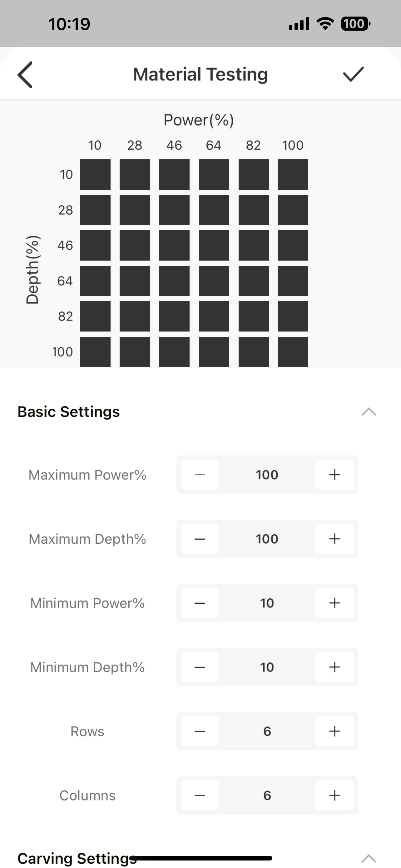This screenshot has width=401, height=868.
Task: Tap the Maximum Power% value field
Action: tap(267, 474)
